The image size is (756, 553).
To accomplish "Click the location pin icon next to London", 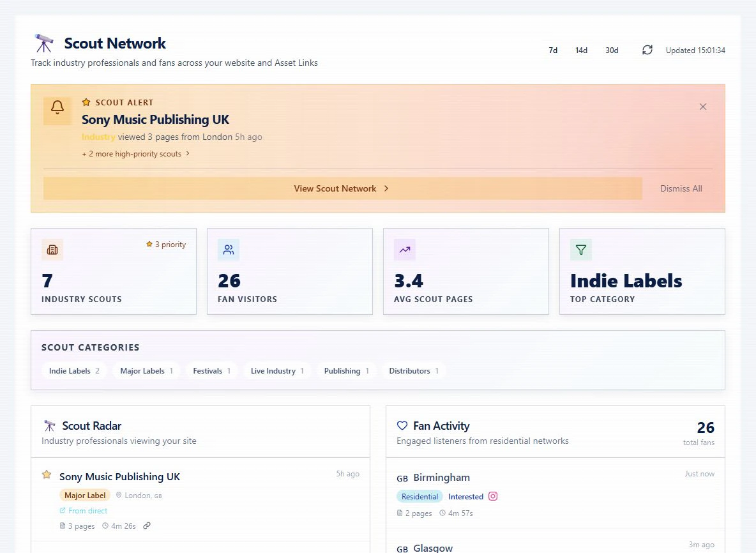I will (x=119, y=495).
